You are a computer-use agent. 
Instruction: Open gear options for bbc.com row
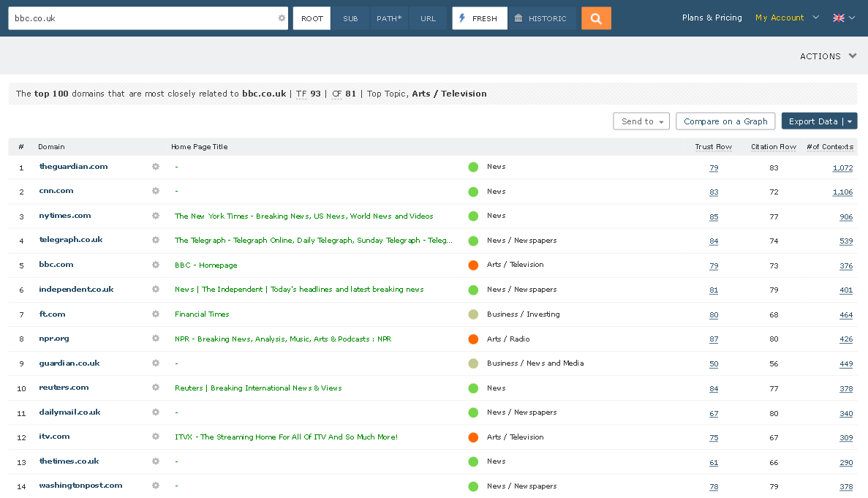[x=155, y=265]
